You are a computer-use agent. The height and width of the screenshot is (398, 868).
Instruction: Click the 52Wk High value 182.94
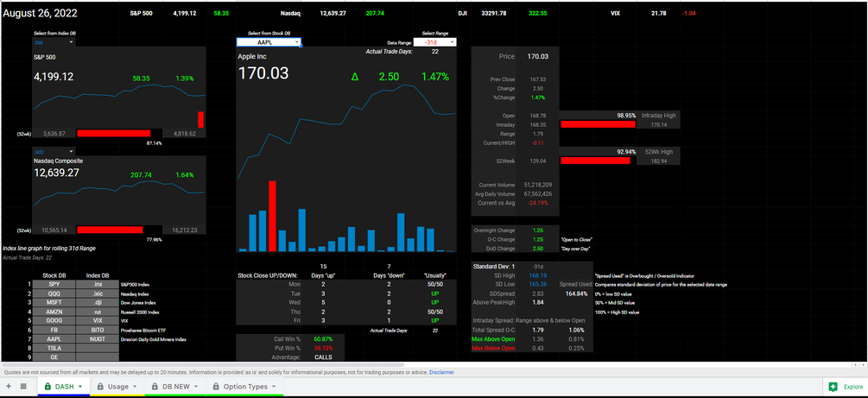tap(659, 161)
